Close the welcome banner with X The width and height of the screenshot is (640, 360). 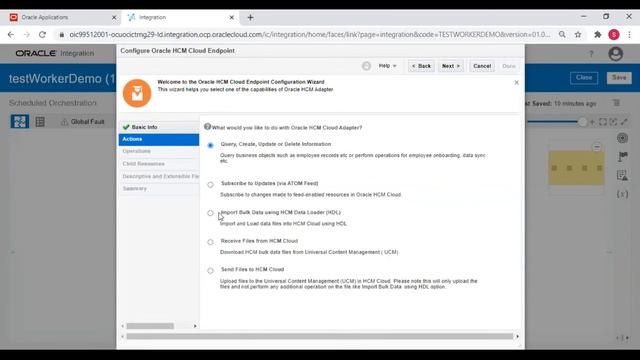coord(516,82)
